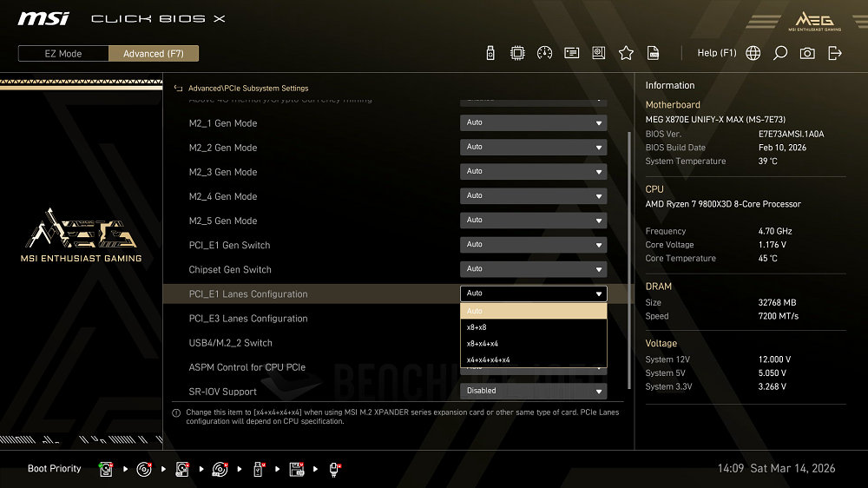
Task: Click the exit door icon
Action: [x=835, y=53]
